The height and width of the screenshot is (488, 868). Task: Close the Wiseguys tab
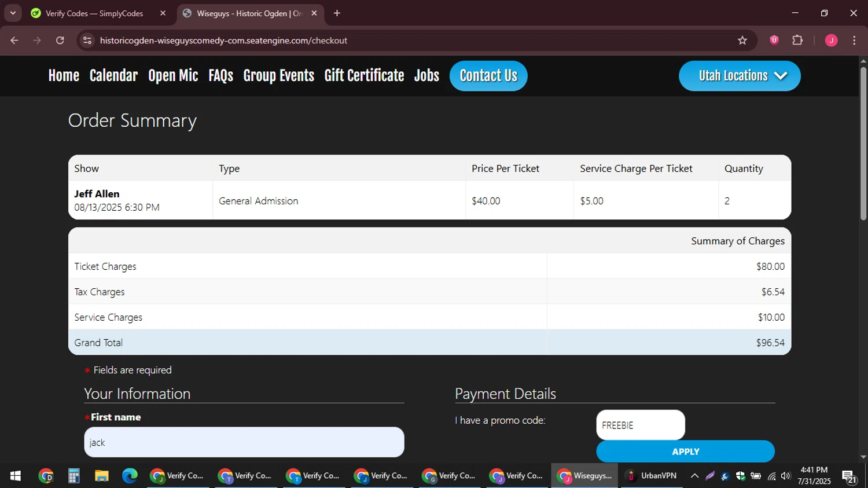[x=314, y=13]
